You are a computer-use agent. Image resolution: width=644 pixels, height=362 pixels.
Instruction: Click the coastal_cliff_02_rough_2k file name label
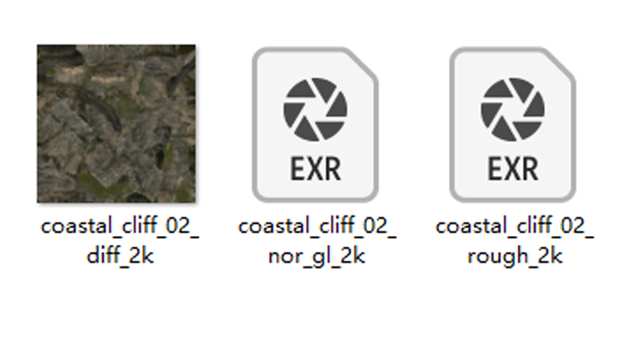514,240
